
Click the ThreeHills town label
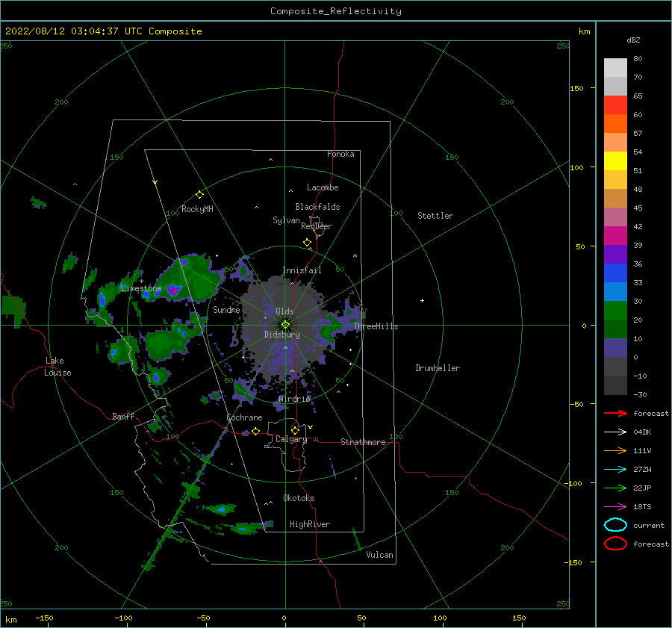tap(376, 326)
